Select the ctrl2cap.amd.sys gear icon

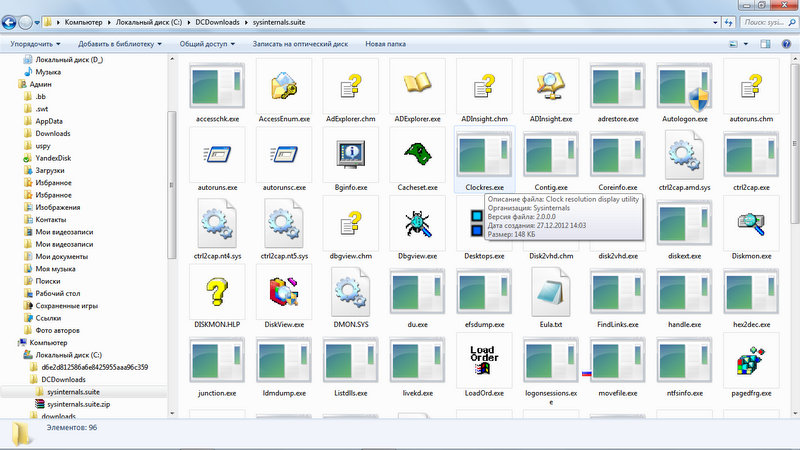tap(684, 154)
